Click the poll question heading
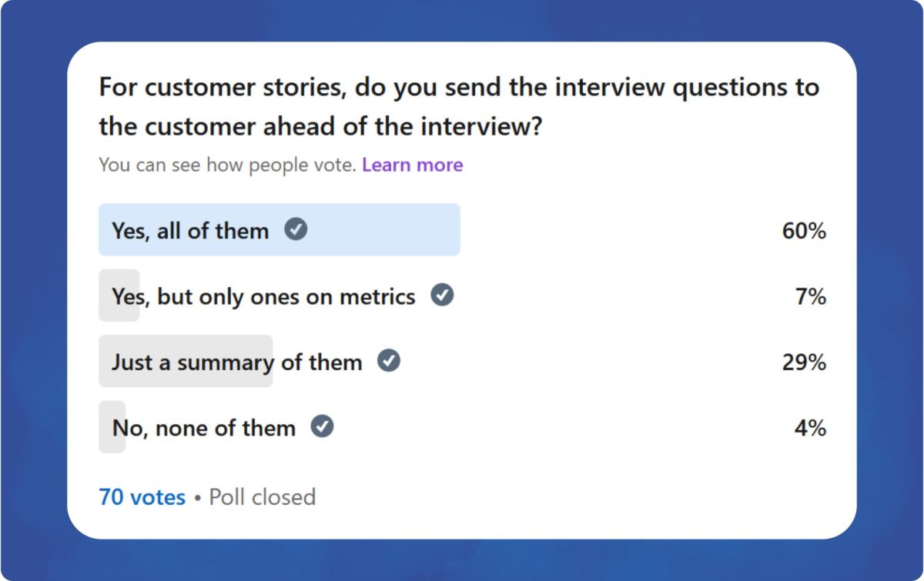The height and width of the screenshot is (581, 924). 459,106
